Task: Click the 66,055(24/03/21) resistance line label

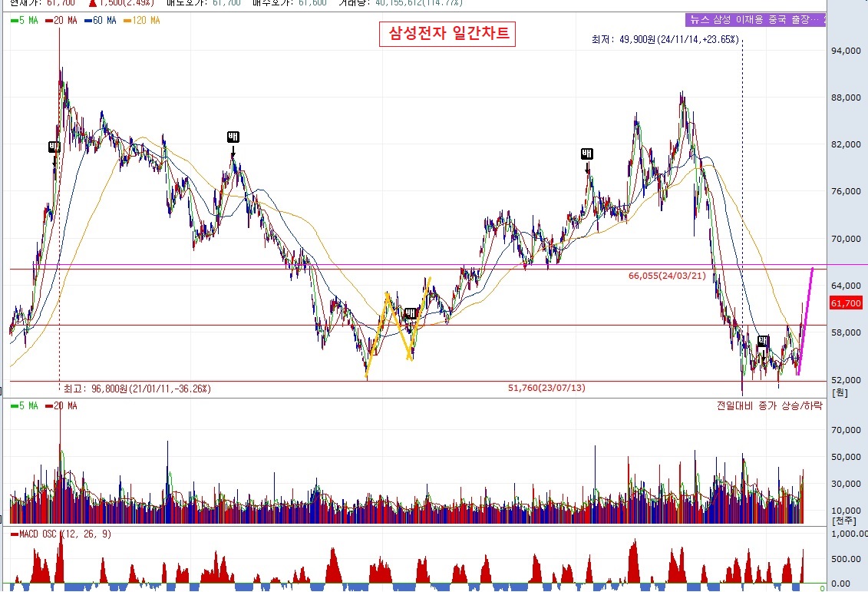Action: point(667,275)
